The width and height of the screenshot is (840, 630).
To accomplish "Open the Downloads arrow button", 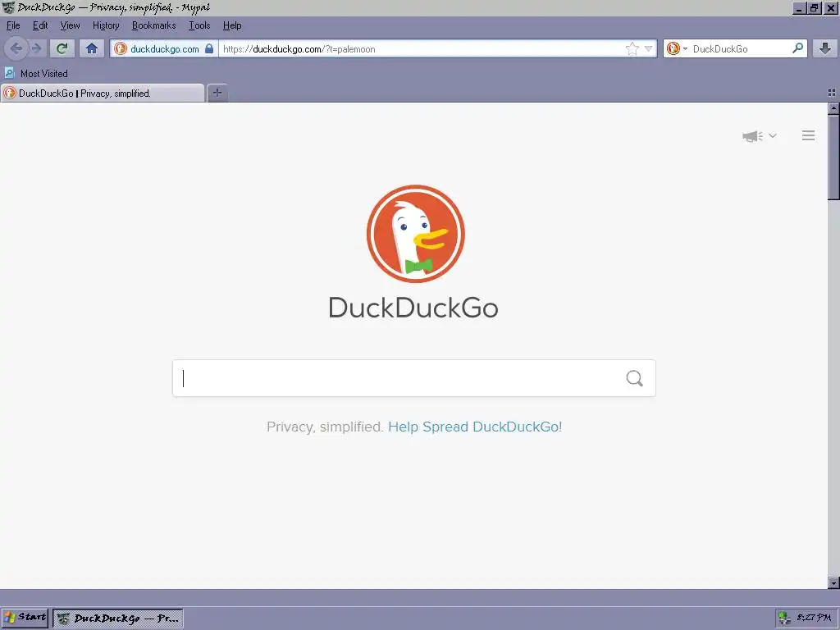I will click(825, 48).
